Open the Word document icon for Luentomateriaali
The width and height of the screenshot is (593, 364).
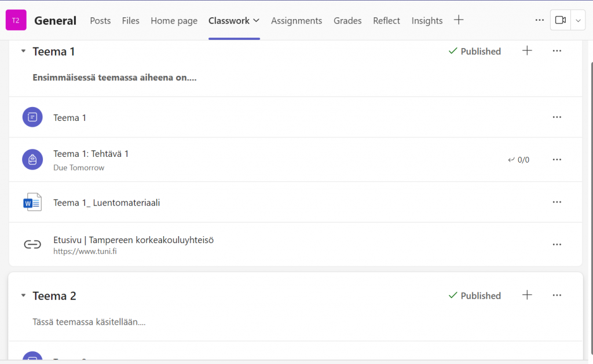tap(32, 203)
